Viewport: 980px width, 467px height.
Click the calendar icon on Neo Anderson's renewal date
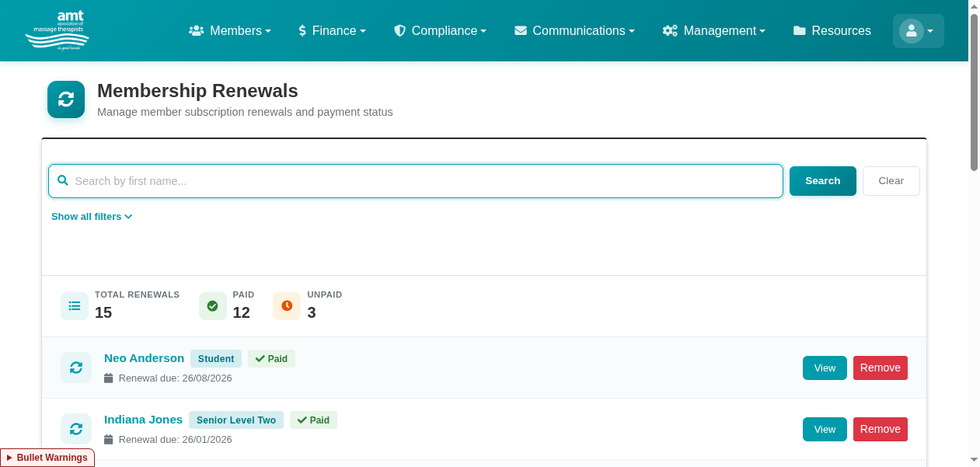click(108, 378)
